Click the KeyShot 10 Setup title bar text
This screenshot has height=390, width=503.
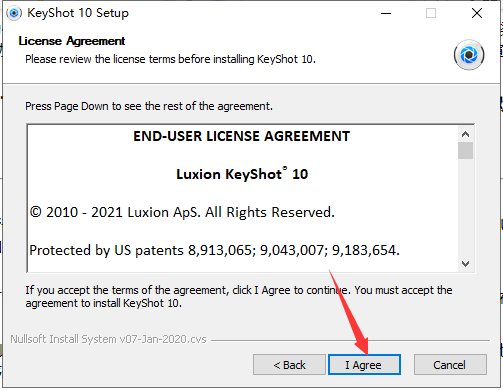point(78,13)
